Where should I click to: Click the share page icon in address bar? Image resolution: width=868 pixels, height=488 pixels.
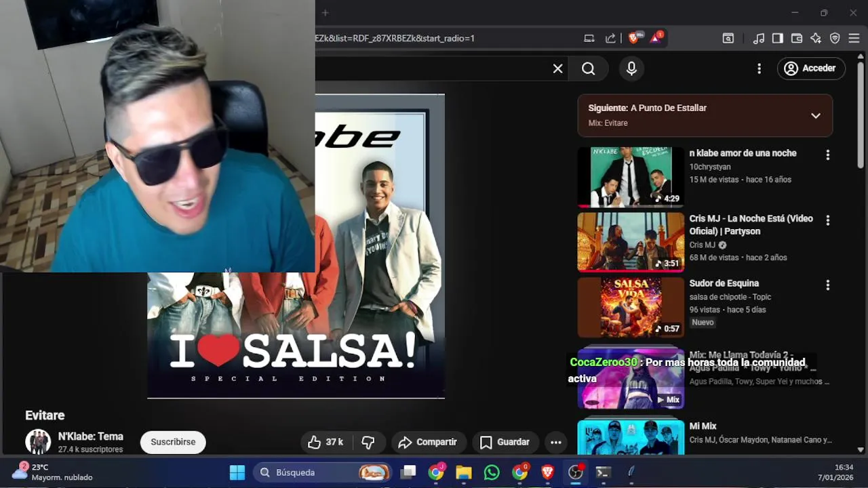pyautogui.click(x=610, y=38)
